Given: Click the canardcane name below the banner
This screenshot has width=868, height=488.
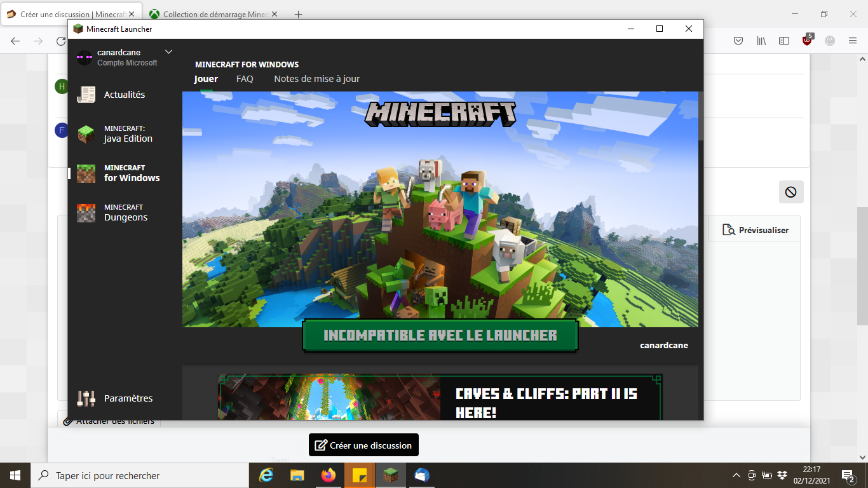Looking at the screenshot, I should (664, 345).
